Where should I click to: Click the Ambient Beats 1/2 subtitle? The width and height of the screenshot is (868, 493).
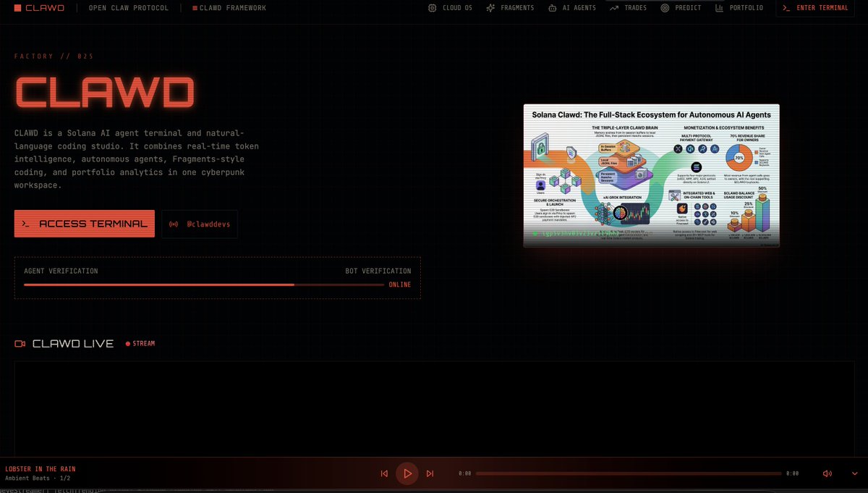click(38, 479)
